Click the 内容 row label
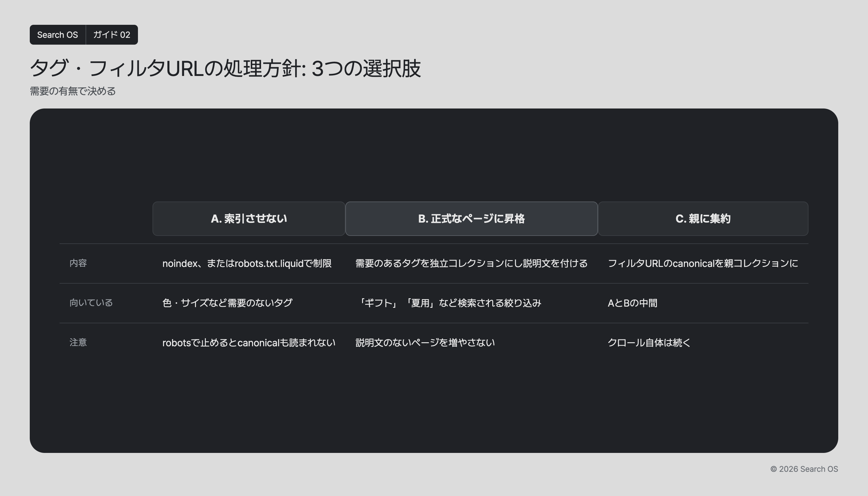This screenshot has height=496, width=868. coord(78,263)
